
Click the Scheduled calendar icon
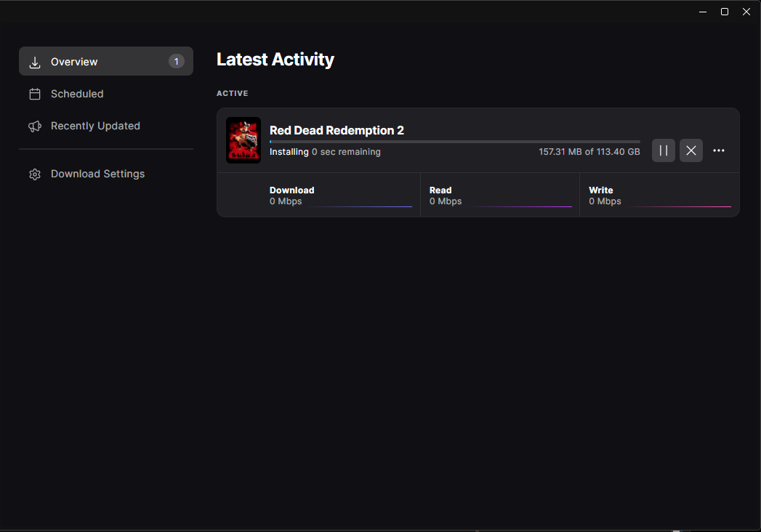click(35, 94)
